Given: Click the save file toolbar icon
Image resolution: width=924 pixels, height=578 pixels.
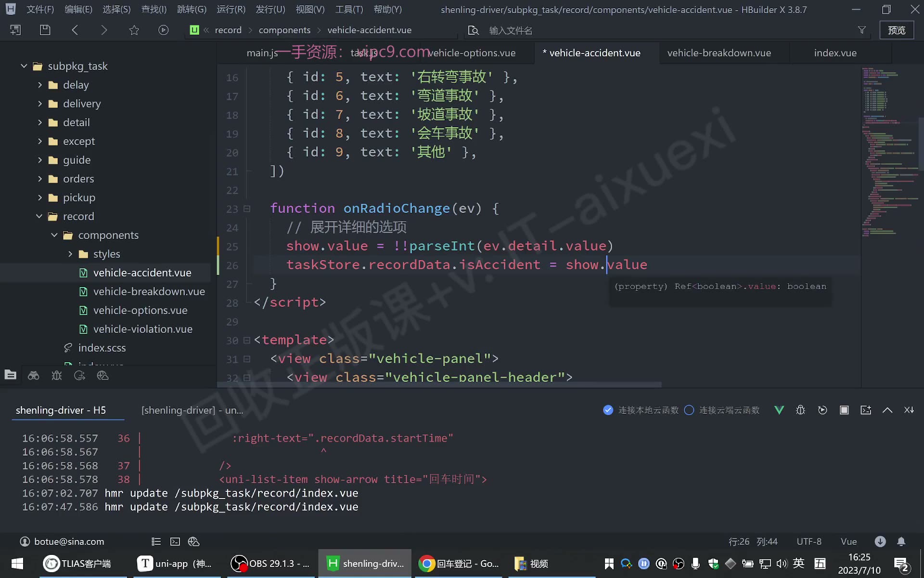Looking at the screenshot, I should [45, 30].
